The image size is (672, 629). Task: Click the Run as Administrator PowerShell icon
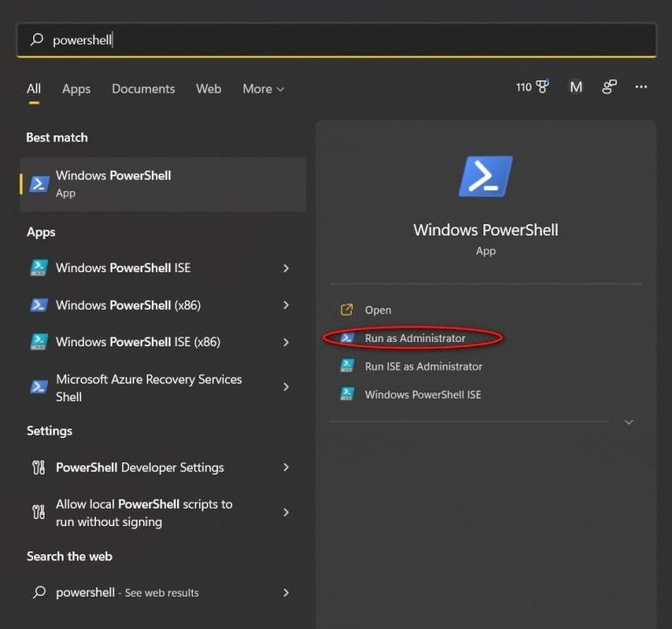tap(347, 338)
